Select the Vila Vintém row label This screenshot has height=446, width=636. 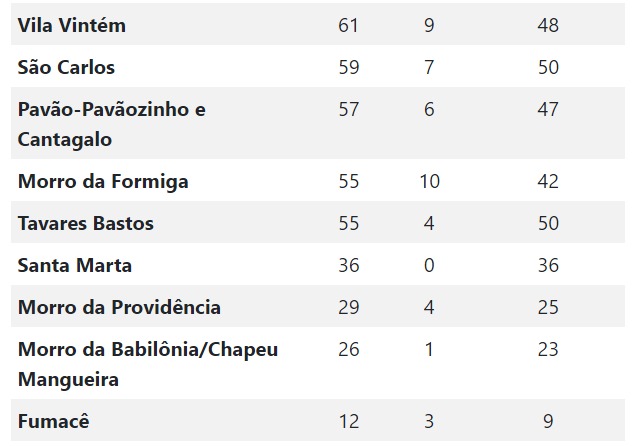pos(72,26)
